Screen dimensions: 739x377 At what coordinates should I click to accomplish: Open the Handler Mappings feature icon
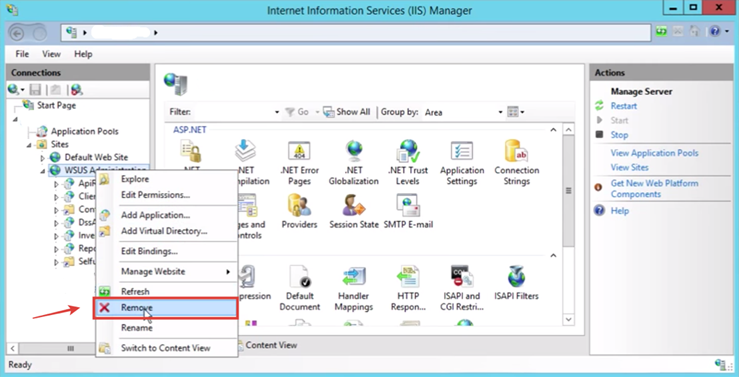point(354,277)
